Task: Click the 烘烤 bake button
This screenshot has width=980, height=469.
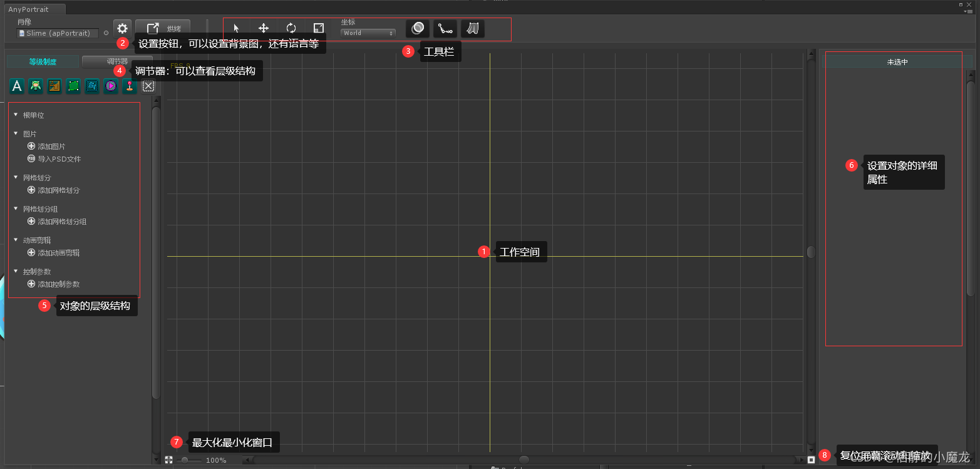Action: point(163,28)
